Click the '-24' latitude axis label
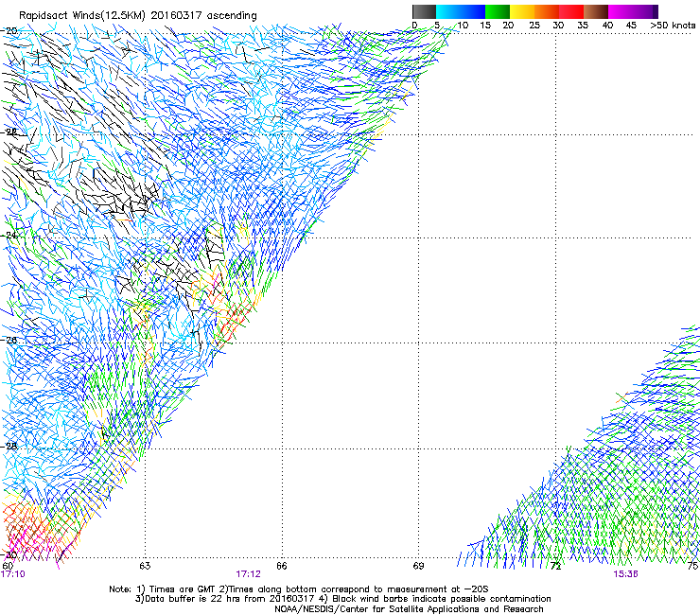 click(x=9, y=235)
